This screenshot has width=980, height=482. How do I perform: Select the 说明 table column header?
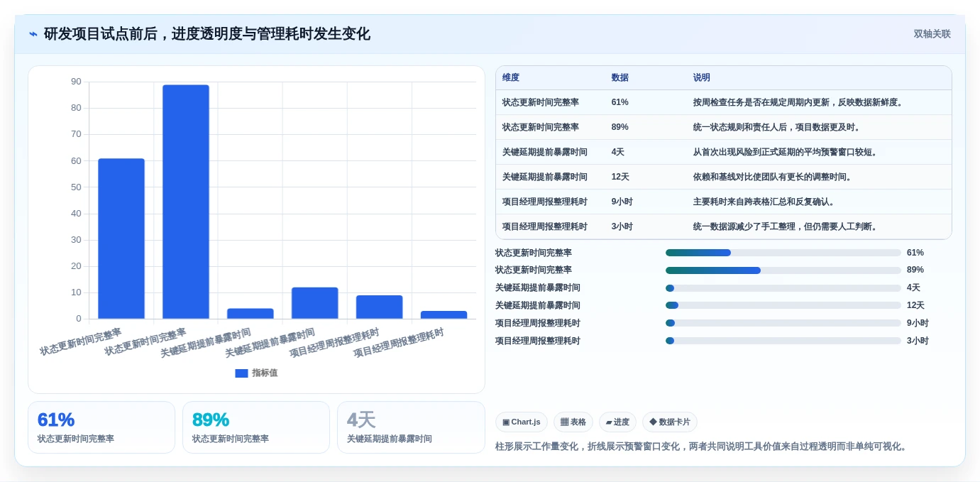coord(702,78)
